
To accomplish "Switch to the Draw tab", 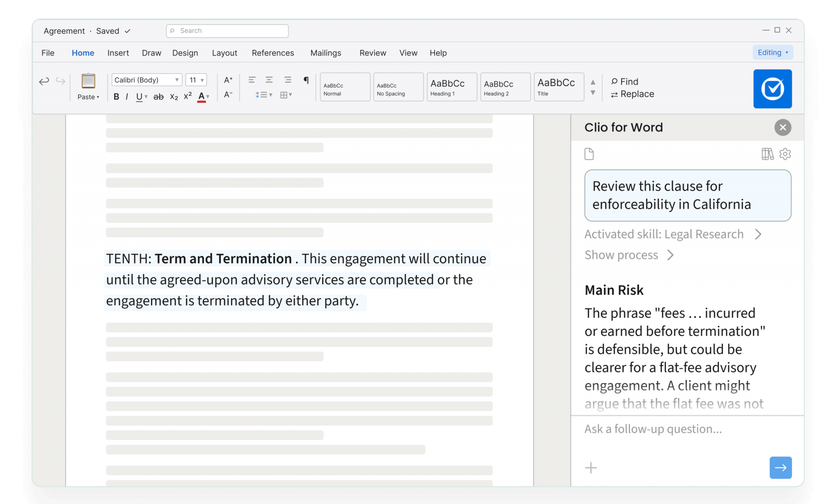I will click(x=152, y=53).
